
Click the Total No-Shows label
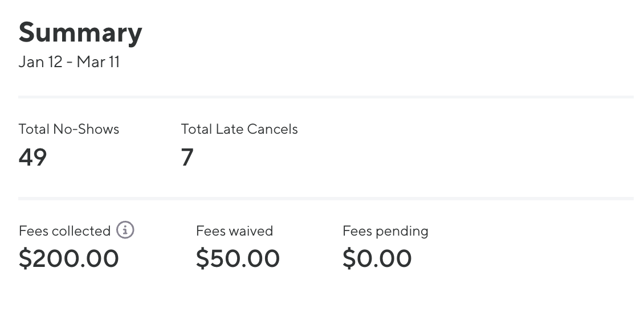(x=68, y=129)
